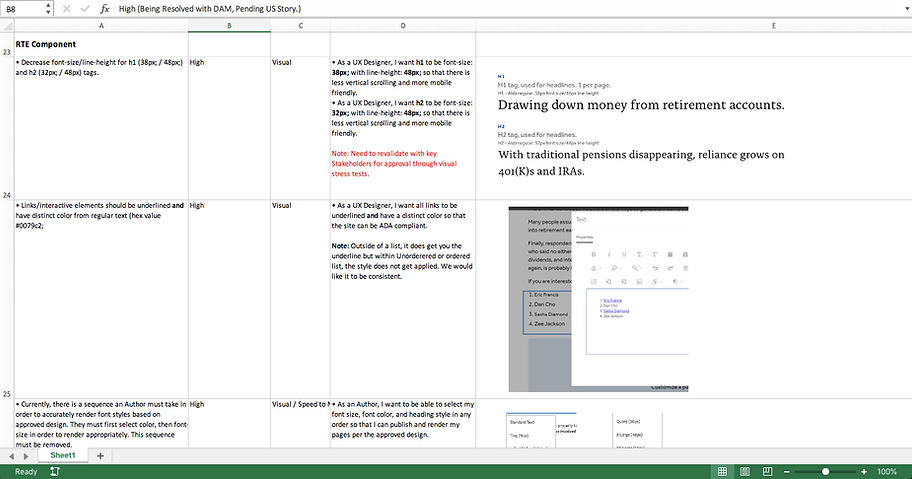The width and height of the screenshot is (912, 479).
Task: Cancel the formula entry with X icon
Action: coord(66,9)
